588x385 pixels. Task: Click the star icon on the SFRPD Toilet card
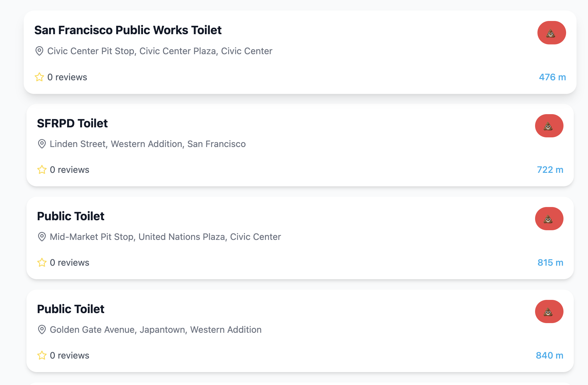pyautogui.click(x=42, y=170)
